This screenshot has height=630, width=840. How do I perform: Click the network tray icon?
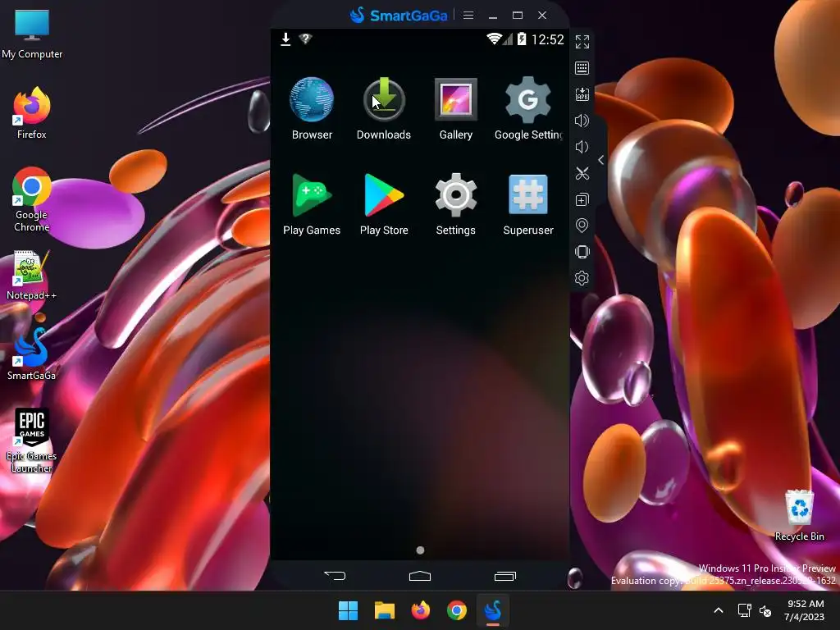(744, 610)
